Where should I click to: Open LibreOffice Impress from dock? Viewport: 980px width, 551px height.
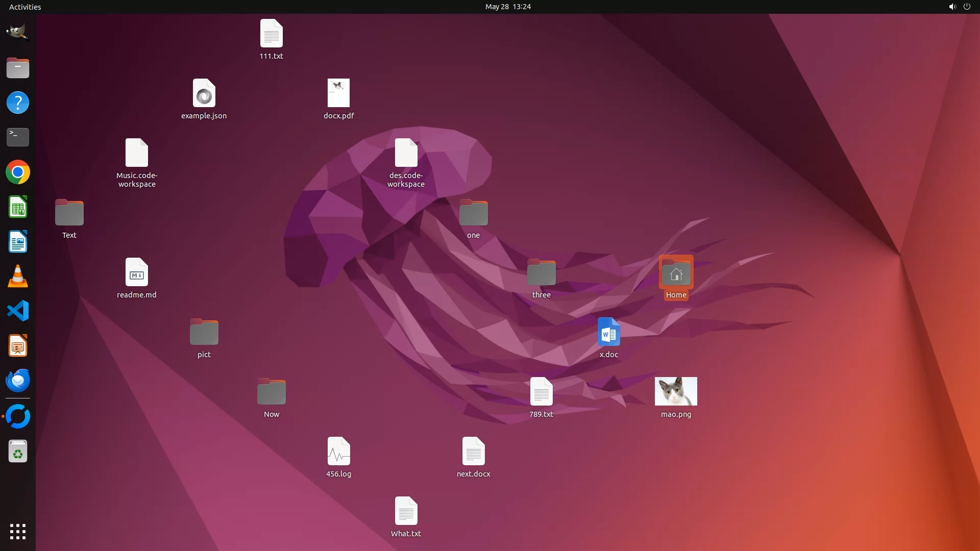click(17, 346)
